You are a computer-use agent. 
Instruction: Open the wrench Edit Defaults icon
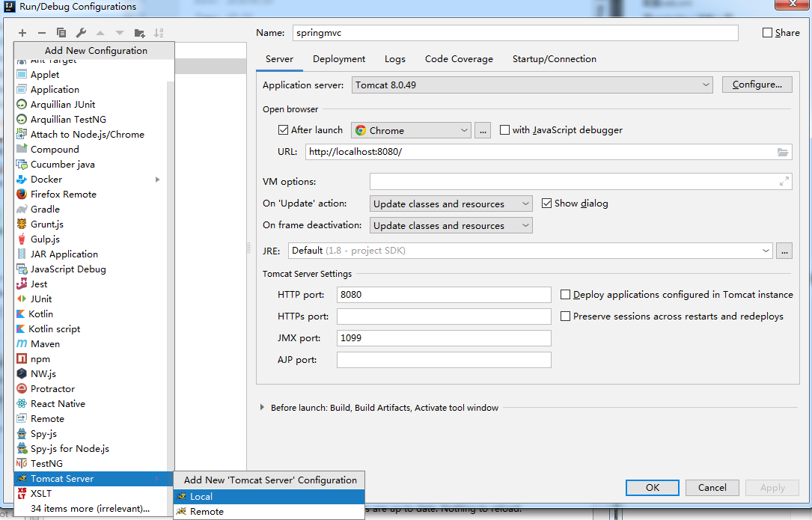click(81, 33)
